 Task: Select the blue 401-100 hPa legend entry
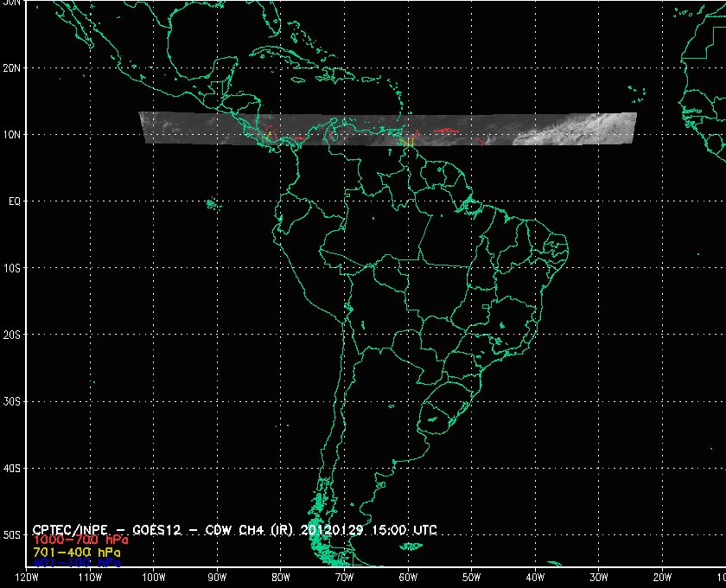pos(77,563)
